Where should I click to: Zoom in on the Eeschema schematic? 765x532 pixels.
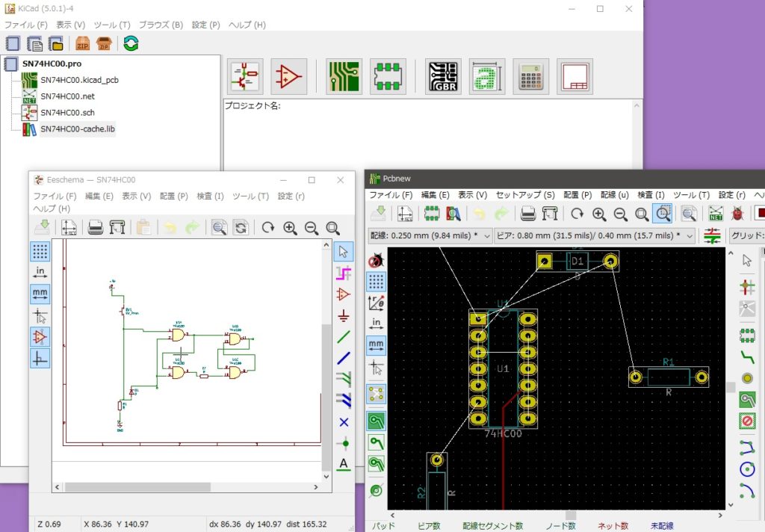tap(290, 228)
